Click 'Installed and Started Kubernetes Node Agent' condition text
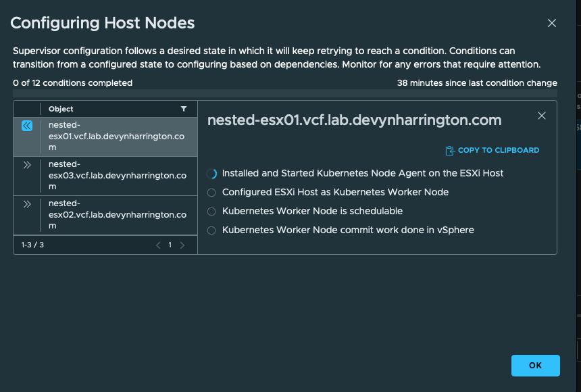Image resolution: width=581 pixels, height=392 pixels. click(x=362, y=173)
